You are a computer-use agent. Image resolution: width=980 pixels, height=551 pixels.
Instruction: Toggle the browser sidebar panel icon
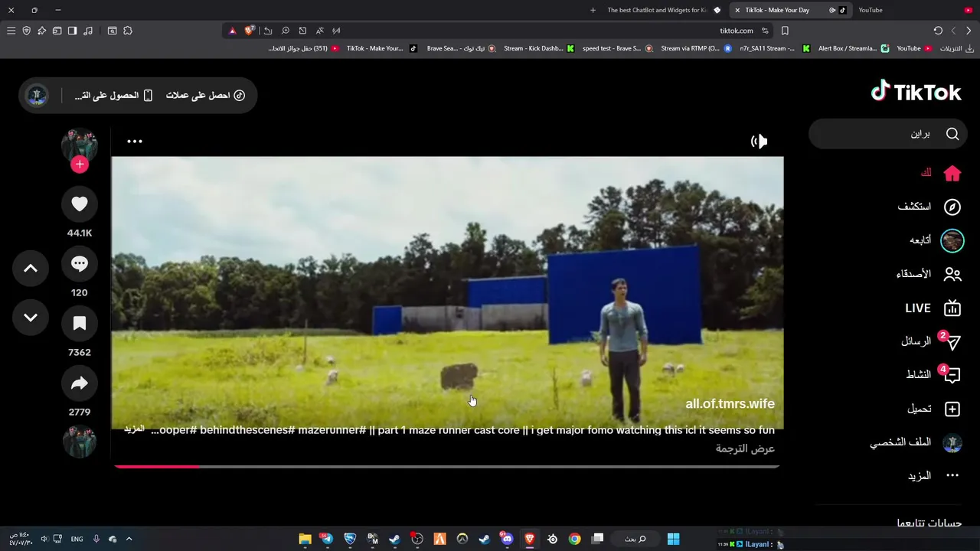[x=72, y=31]
